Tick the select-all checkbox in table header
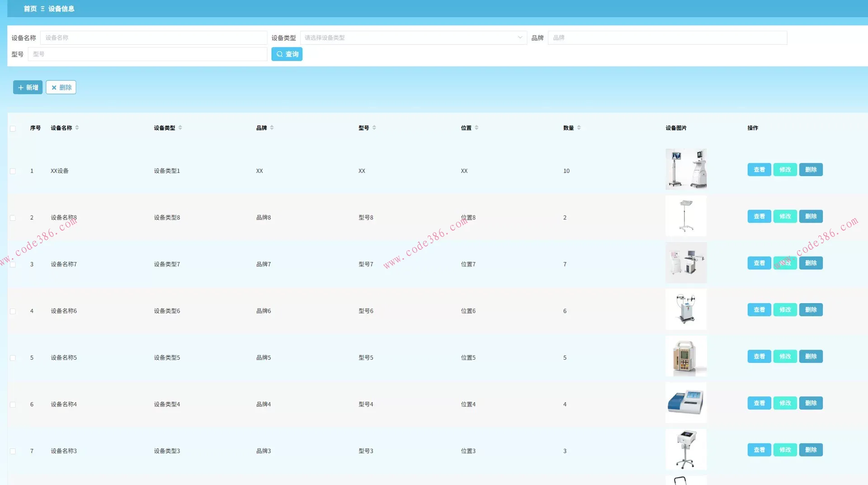The width and height of the screenshot is (868, 485). click(x=13, y=128)
